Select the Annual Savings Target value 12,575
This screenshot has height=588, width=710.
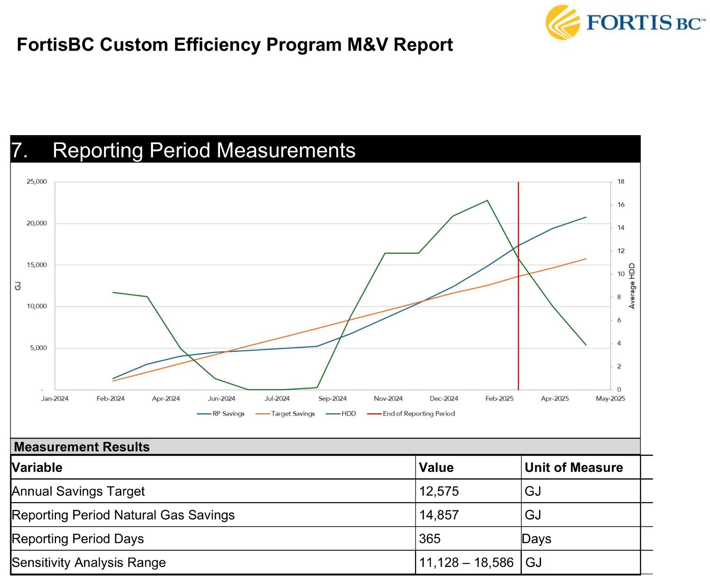(439, 491)
